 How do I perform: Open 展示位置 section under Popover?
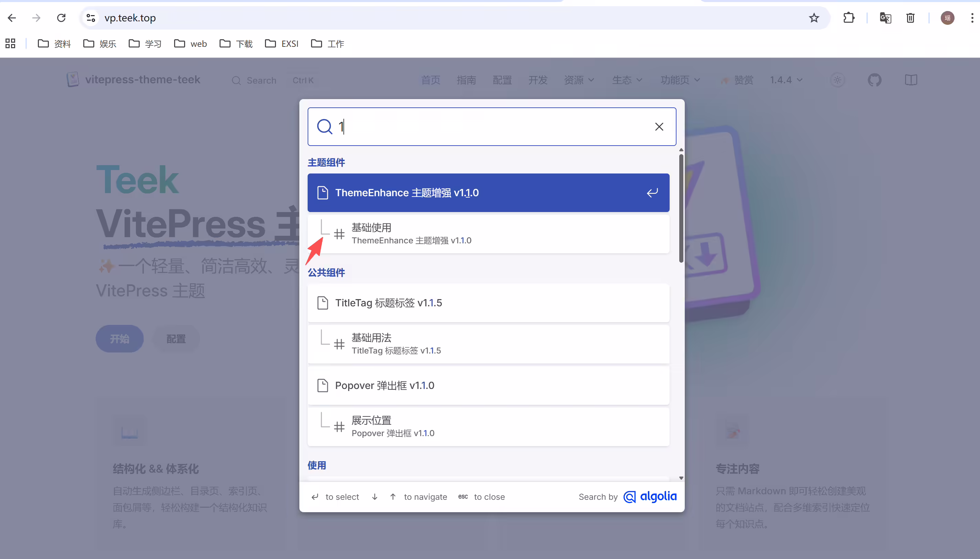pyautogui.click(x=488, y=426)
